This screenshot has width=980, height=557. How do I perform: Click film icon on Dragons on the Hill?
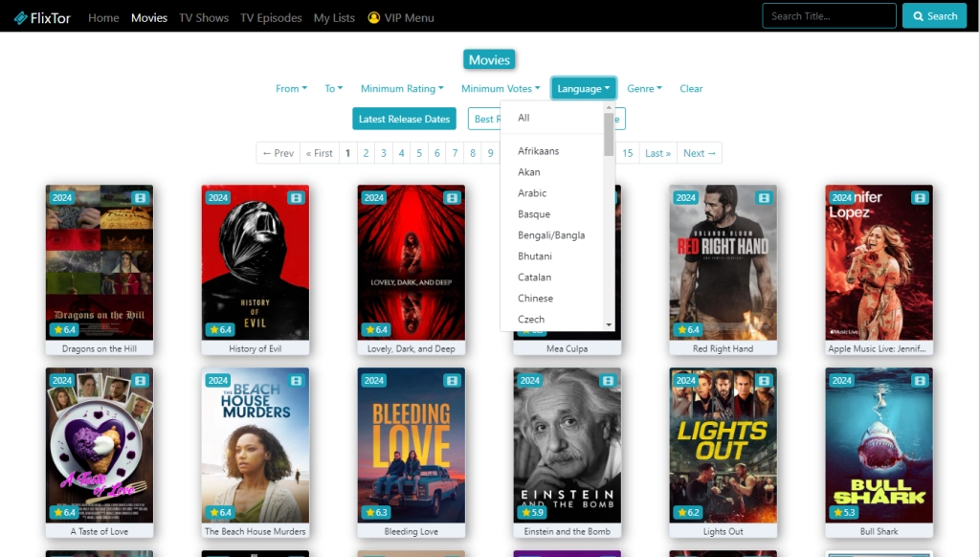tap(140, 197)
